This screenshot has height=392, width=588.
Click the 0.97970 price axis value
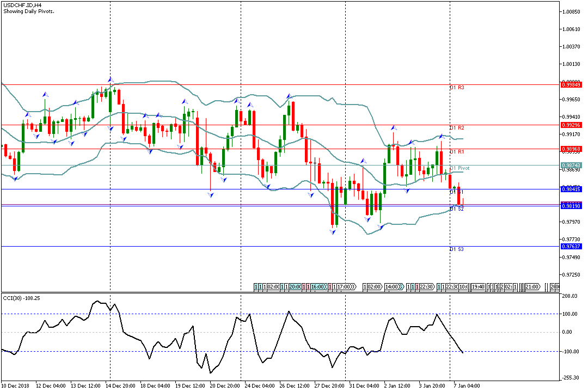pos(571,222)
